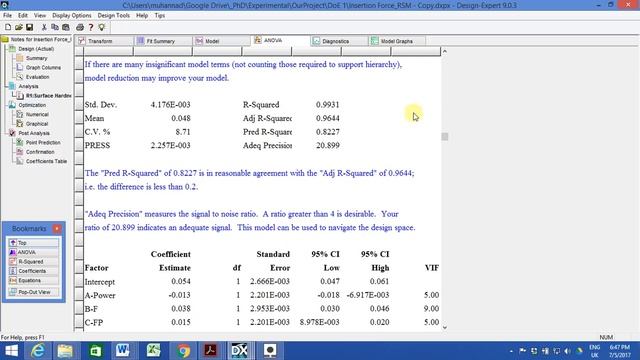Viewport: 640px width, 360px height.
Task: Click scroll down arrow of report
Action: click(x=444, y=327)
